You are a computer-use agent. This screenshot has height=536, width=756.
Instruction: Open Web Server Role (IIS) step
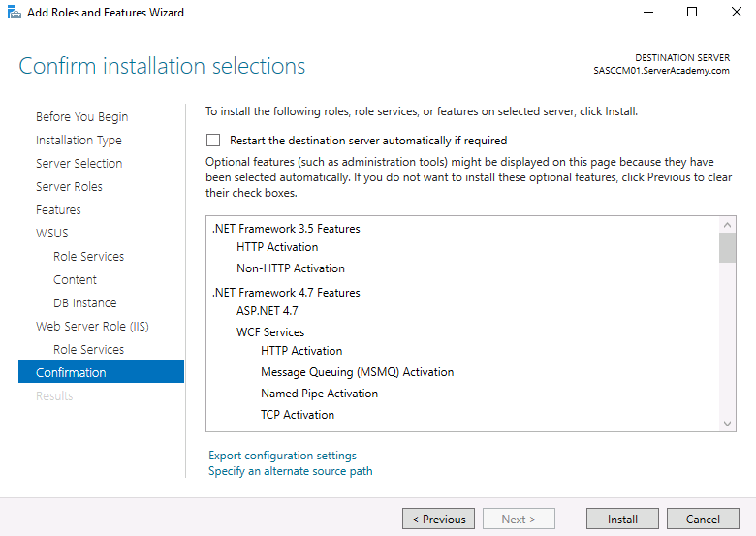[x=92, y=327]
